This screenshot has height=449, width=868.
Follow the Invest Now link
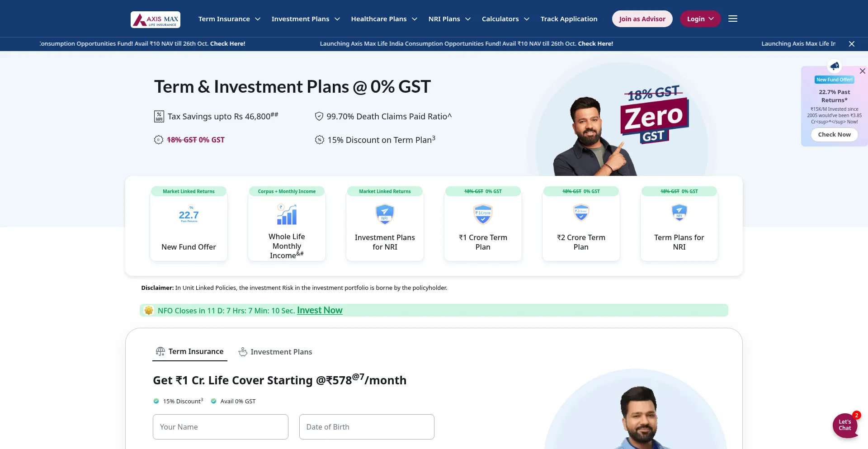pyautogui.click(x=320, y=310)
